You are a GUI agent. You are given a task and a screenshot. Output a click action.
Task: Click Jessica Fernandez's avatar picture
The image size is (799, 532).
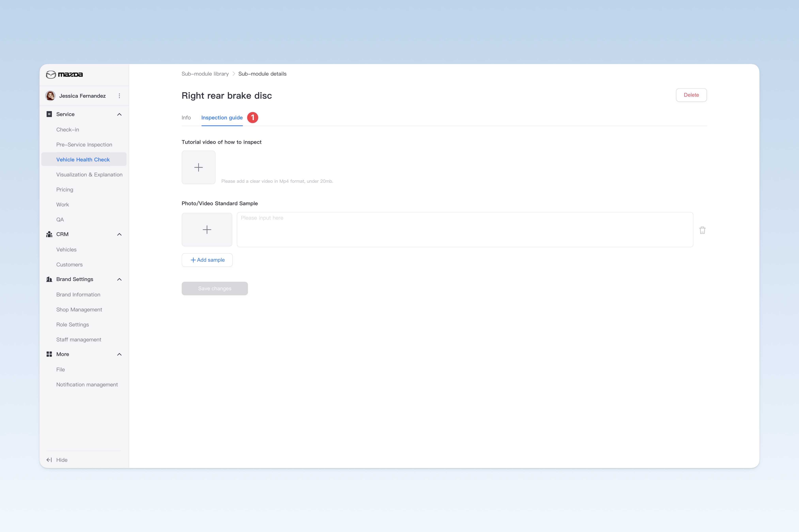pos(51,96)
